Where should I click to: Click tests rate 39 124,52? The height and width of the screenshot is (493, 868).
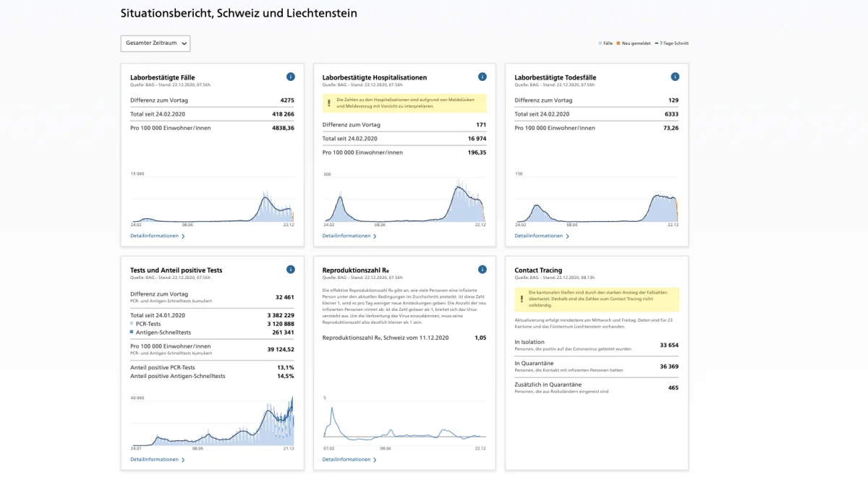282,349
